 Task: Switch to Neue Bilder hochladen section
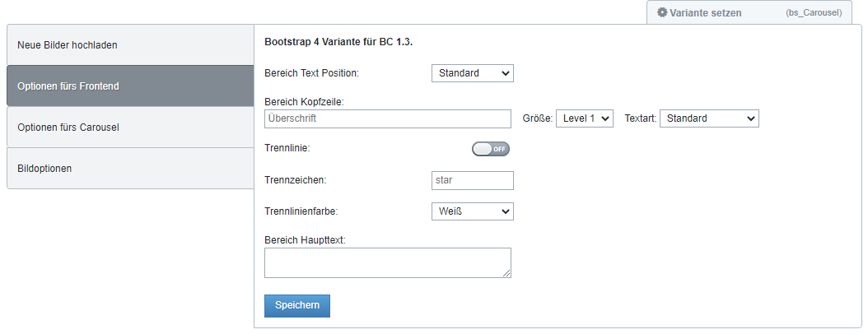pos(131,44)
